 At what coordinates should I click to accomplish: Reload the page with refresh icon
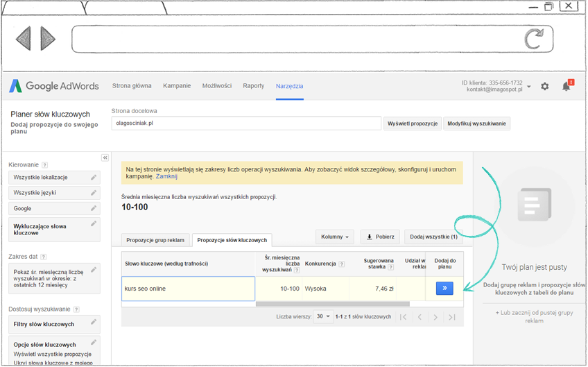(534, 39)
